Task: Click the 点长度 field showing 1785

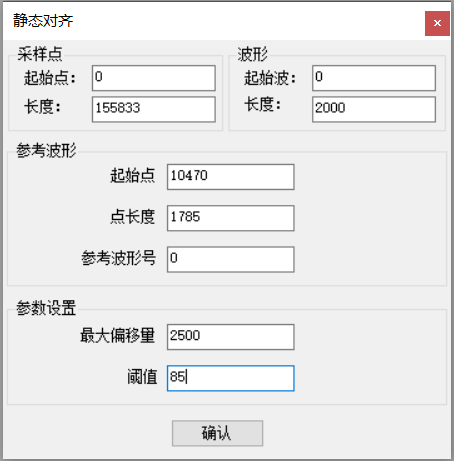Action: tap(231, 218)
